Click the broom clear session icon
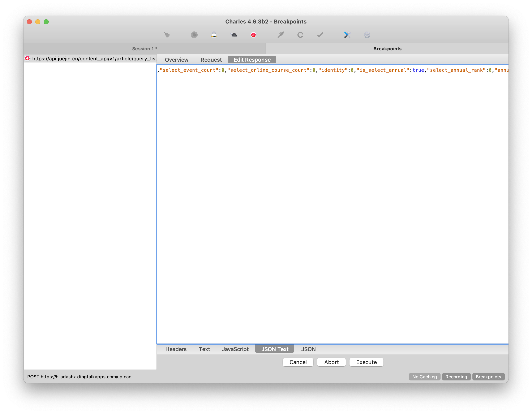 point(167,35)
